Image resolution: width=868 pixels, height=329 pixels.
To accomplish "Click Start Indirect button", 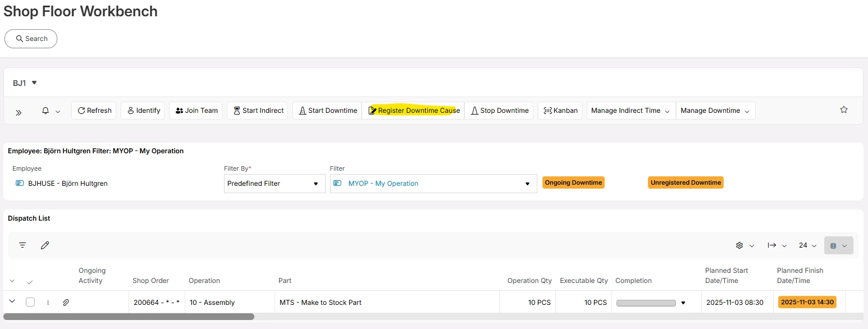I will tap(258, 111).
